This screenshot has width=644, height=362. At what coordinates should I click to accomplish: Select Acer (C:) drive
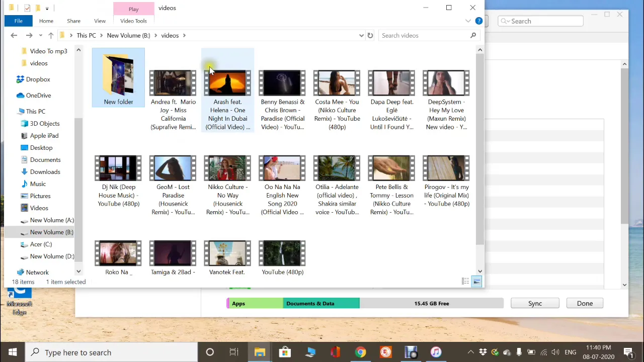pyautogui.click(x=41, y=244)
